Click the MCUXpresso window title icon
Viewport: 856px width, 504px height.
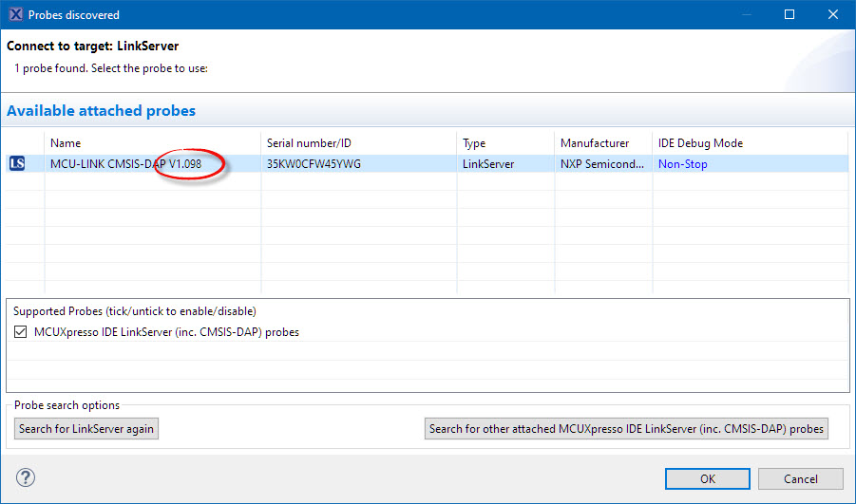click(x=15, y=15)
